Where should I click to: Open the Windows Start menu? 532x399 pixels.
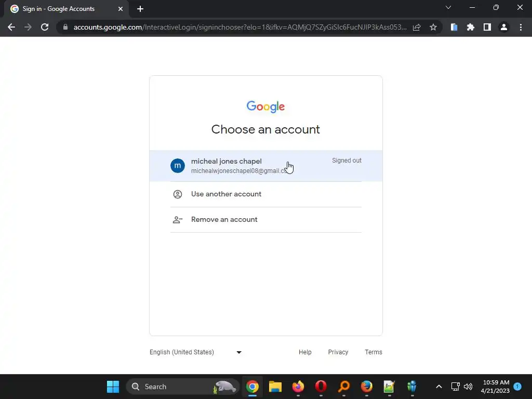click(x=113, y=387)
